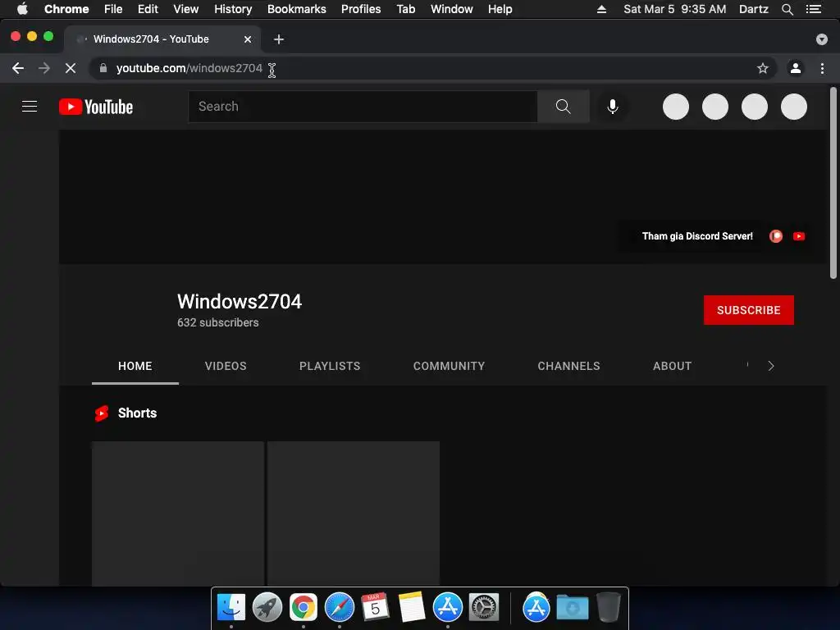Open the first Shorts thumbnail
840x630 pixels.
178,514
